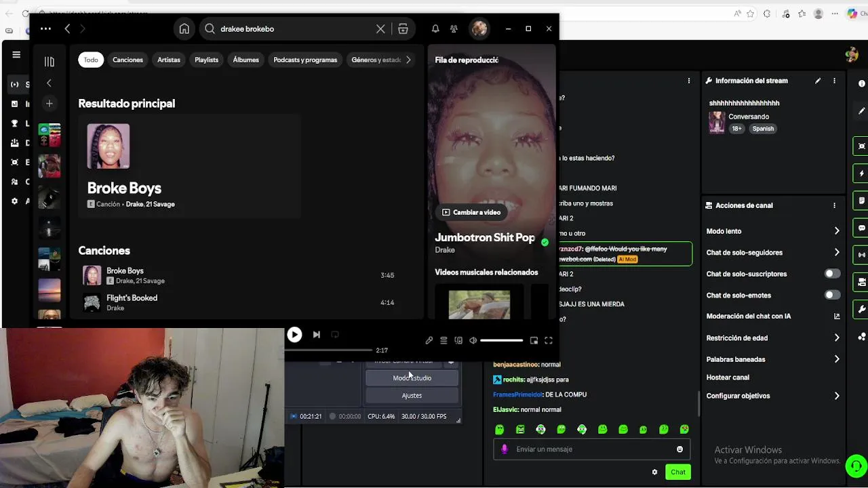Toggle saved checkmark for Jumbotron song
868x488 pixels.
545,241
